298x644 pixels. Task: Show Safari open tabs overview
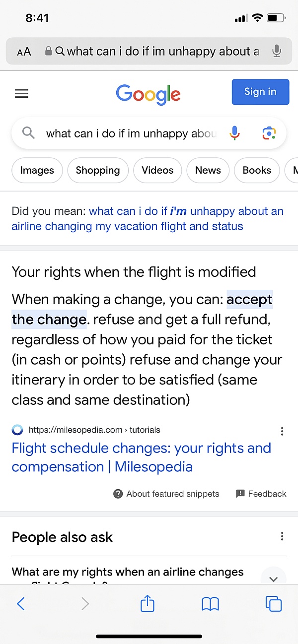tap(273, 603)
